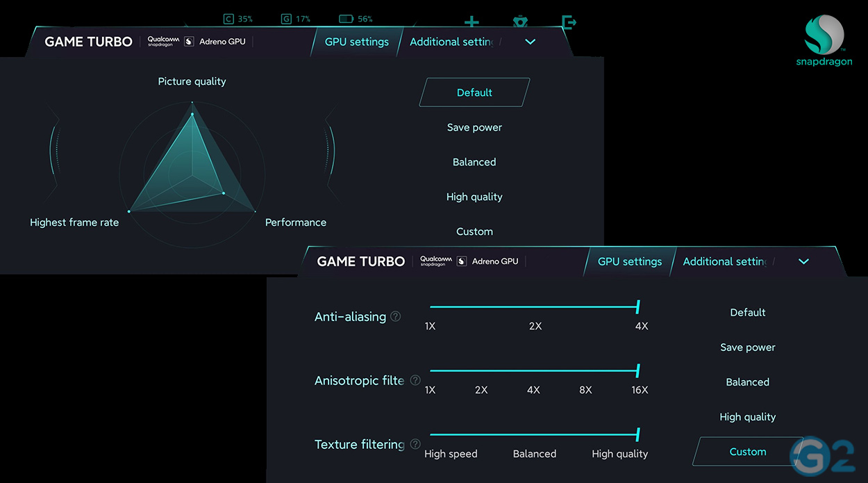The height and width of the screenshot is (483, 868).
Task: Click the Snapdragon logo in the corner
Action: (x=824, y=40)
